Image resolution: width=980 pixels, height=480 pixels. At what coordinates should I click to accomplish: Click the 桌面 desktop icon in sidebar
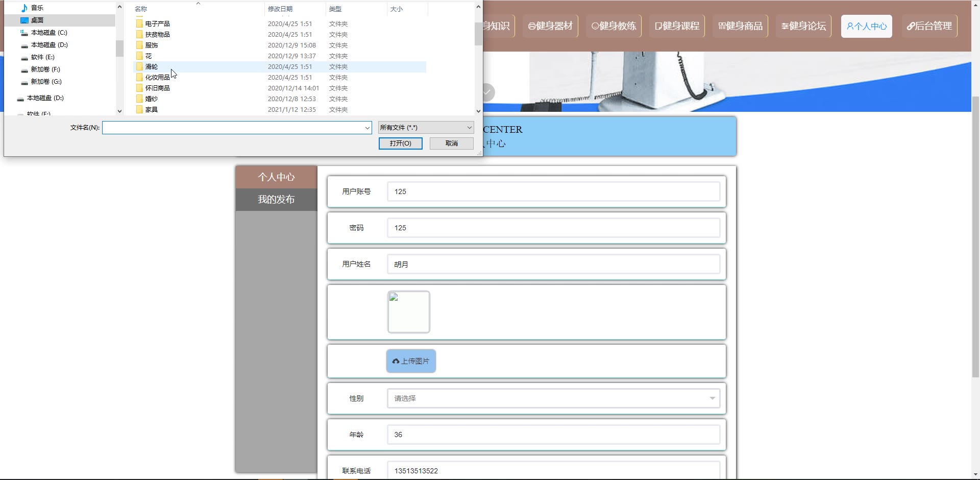[x=24, y=20]
